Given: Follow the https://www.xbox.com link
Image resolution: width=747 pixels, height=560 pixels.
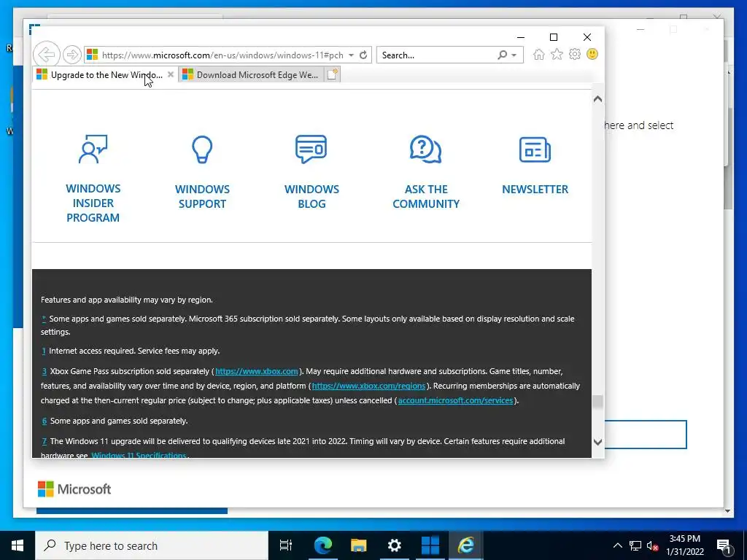Looking at the screenshot, I should point(256,371).
